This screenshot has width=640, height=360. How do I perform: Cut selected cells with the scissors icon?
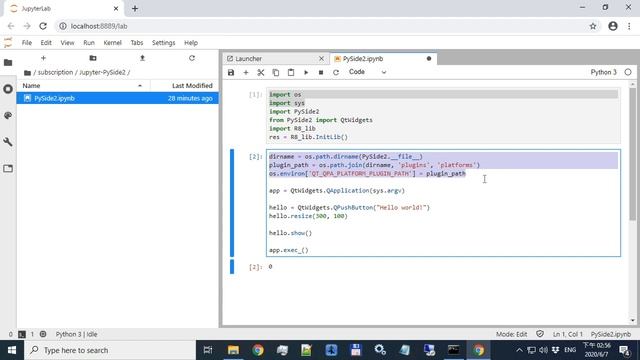click(x=261, y=72)
